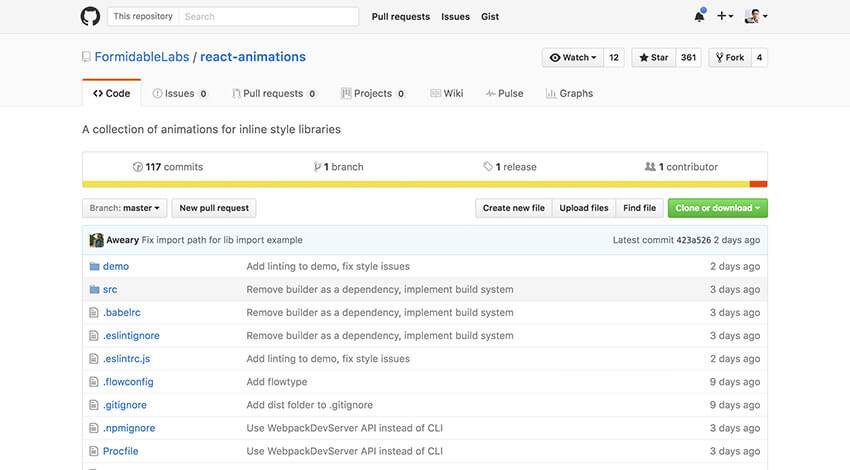Switch to the Issues tab

point(180,93)
